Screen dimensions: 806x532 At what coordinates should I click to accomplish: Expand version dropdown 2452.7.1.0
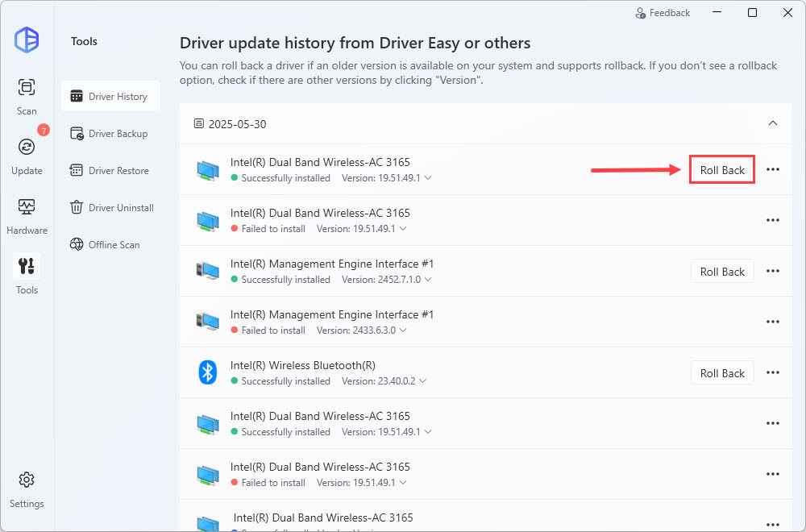(x=427, y=280)
